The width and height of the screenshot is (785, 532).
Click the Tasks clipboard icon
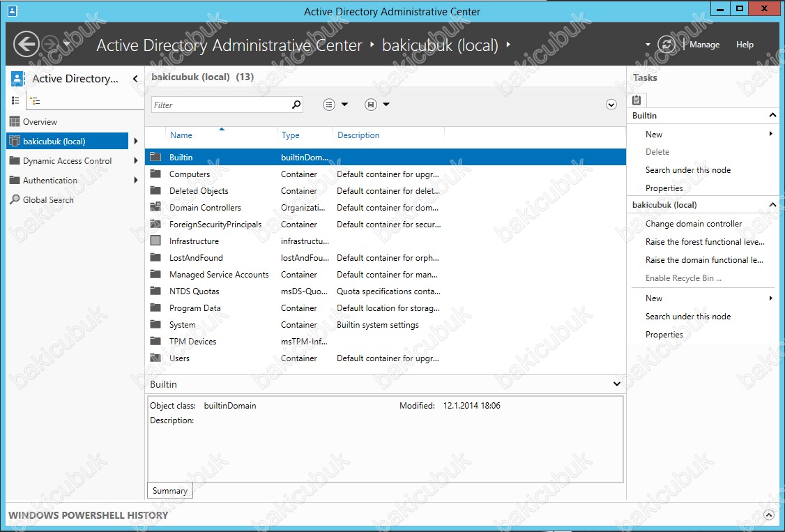click(637, 100)
